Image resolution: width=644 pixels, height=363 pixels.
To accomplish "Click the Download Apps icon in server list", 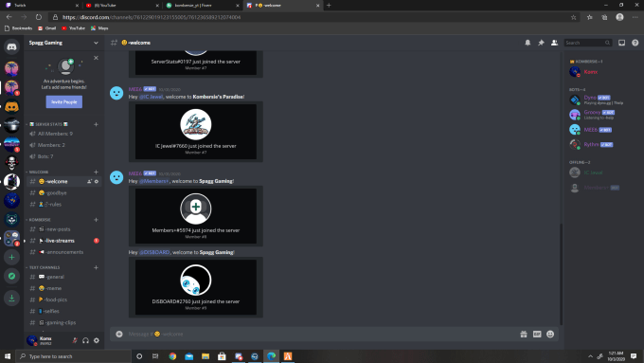I will [x=11, y=298].
